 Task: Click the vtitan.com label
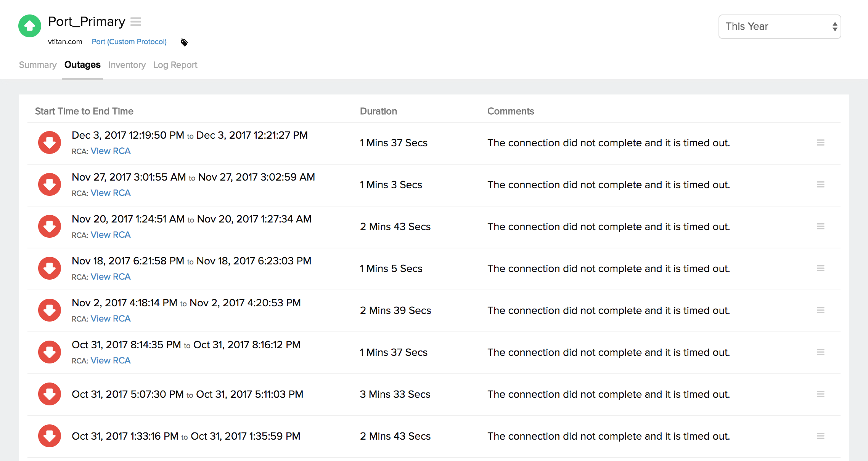65,42
